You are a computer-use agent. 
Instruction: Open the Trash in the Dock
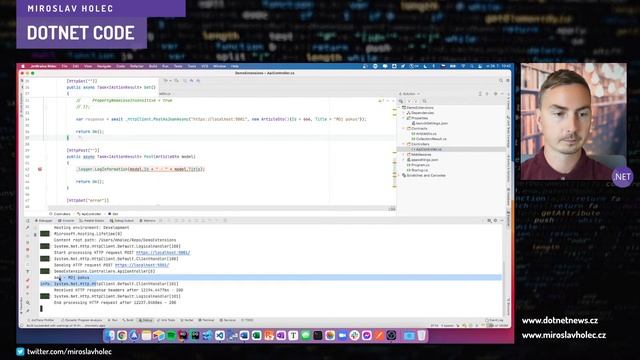[422, 336]
